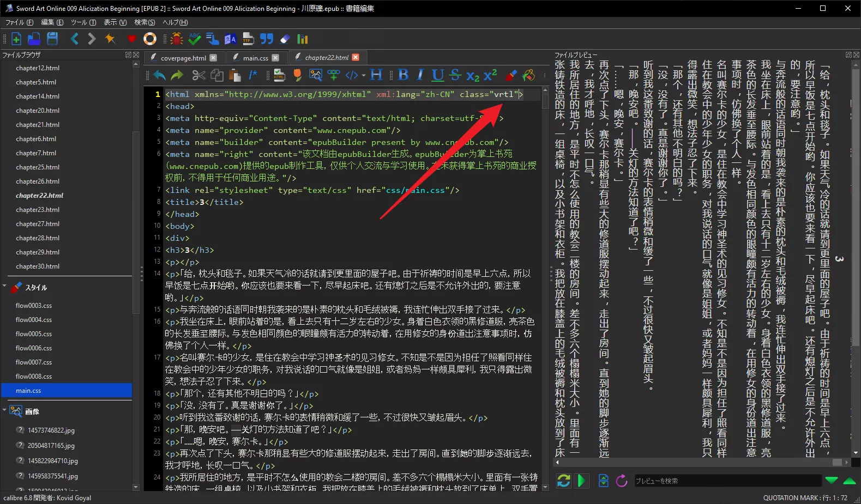The width and height of the screenshot is (861, 504).
Task: Collapse the スタイル section in file browser
Action: pos(5,286)
